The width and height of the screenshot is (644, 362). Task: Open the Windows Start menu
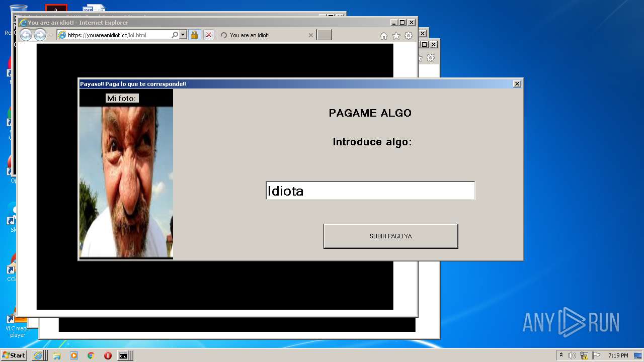[14, 355]
